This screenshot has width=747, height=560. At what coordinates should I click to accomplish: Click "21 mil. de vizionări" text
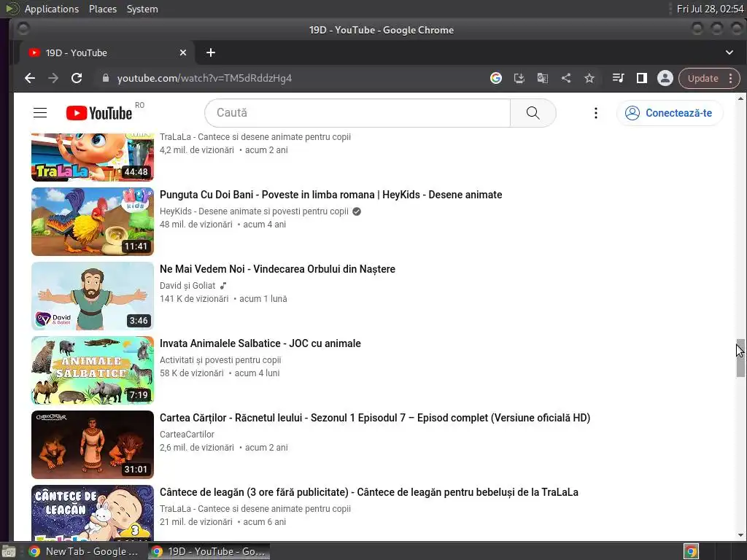pos(196,521)
